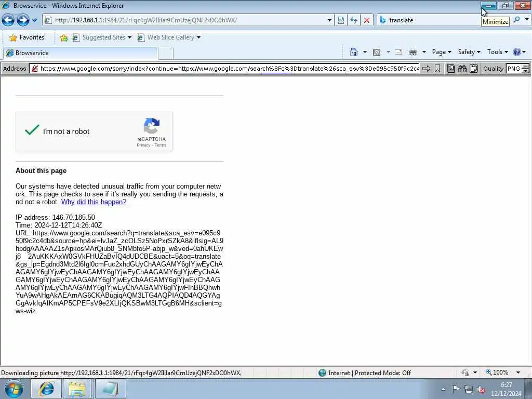Click the RSS Feeds icon

(377, 52)
